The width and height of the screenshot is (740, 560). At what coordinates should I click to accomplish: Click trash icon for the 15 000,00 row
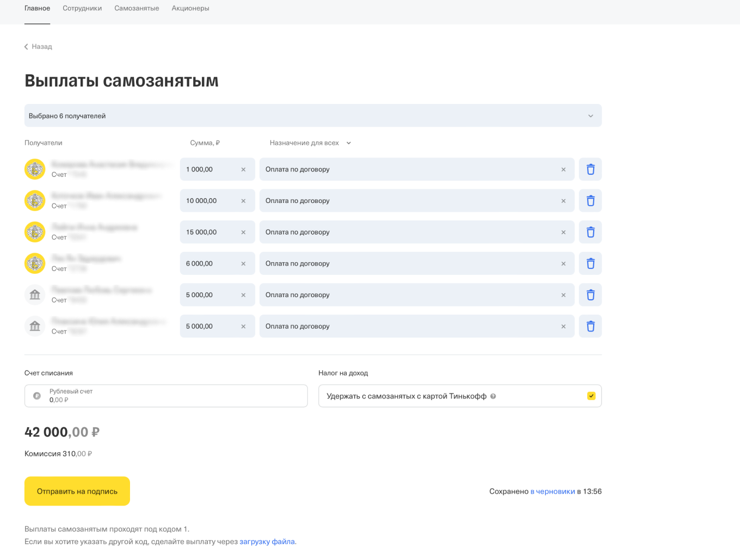point(590,232)
